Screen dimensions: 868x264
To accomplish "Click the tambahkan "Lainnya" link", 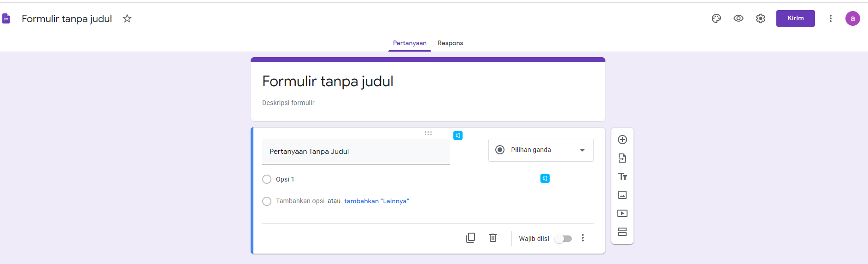I will pos(376,201).
